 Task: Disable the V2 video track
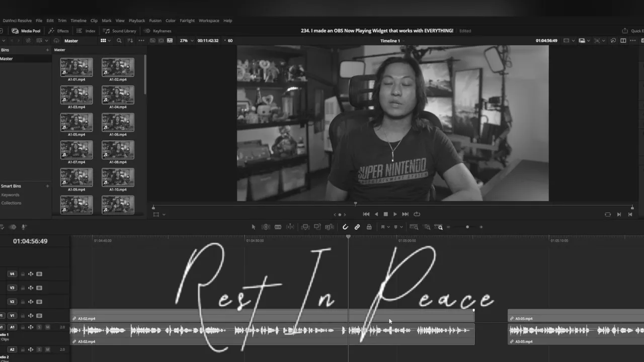click(x=39, y=302)
